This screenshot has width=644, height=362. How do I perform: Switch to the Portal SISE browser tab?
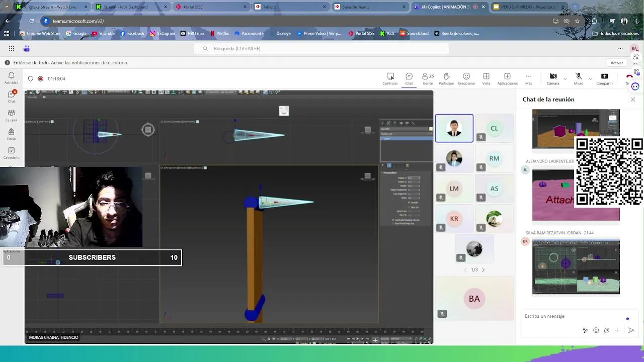point(210,7)
